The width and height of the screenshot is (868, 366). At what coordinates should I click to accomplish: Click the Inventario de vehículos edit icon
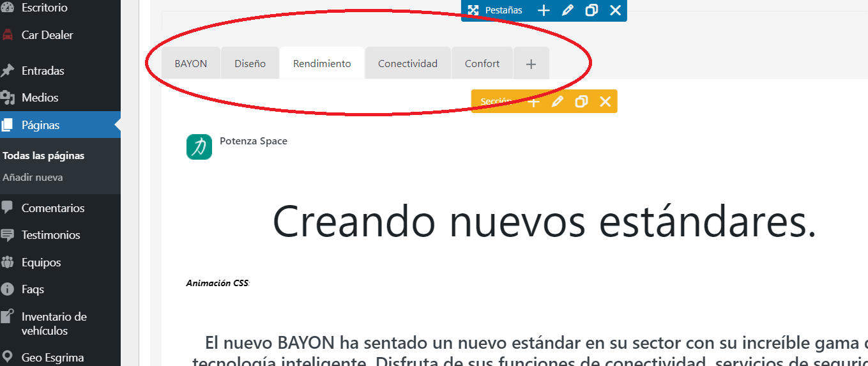tap(8, 317)
